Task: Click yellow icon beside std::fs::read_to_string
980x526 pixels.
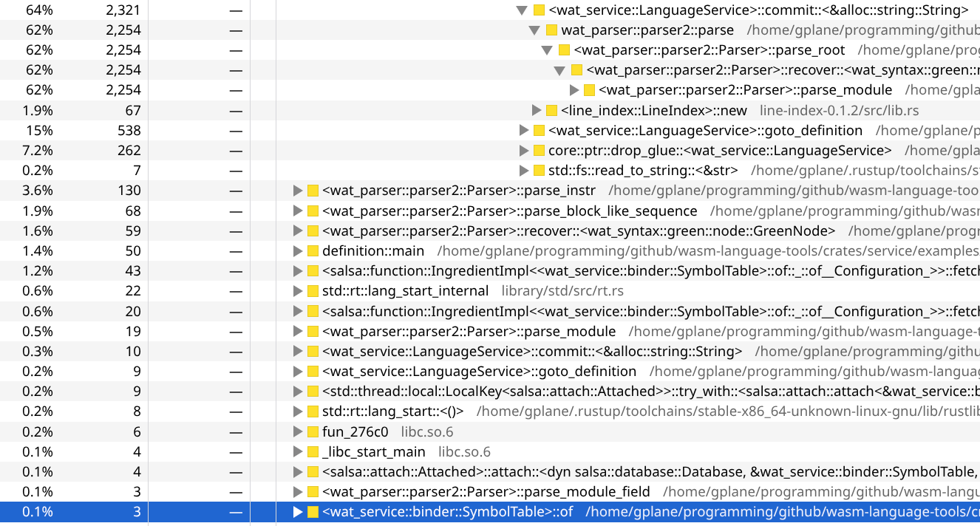Action: [539, 170]
